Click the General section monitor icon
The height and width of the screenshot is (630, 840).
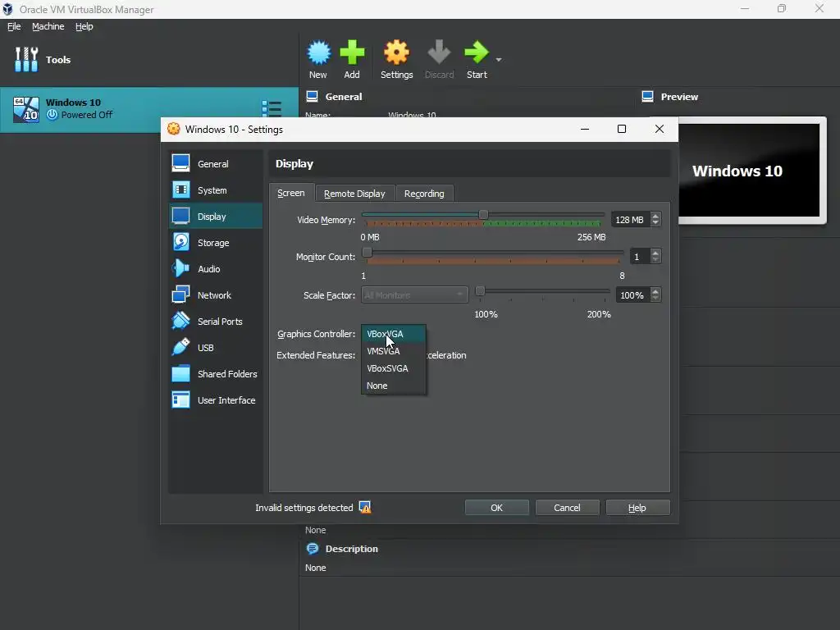[x=312, y=97]
